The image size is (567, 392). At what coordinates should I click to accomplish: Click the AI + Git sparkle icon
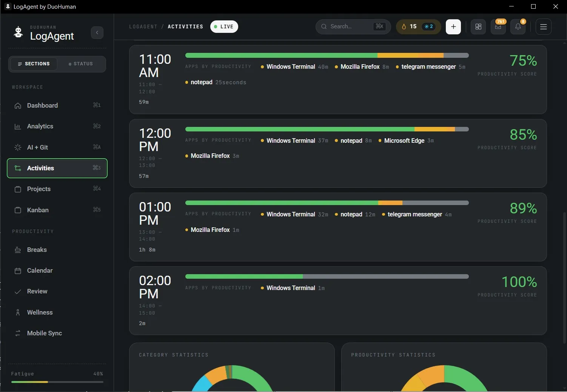pyautogui.click(x=18, y=147)
